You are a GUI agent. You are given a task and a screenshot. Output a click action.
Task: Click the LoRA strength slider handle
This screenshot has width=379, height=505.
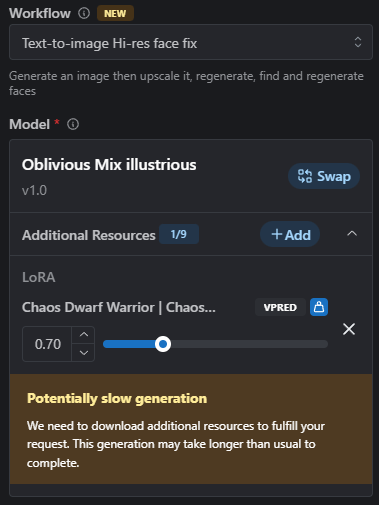(x=163, y=344)
